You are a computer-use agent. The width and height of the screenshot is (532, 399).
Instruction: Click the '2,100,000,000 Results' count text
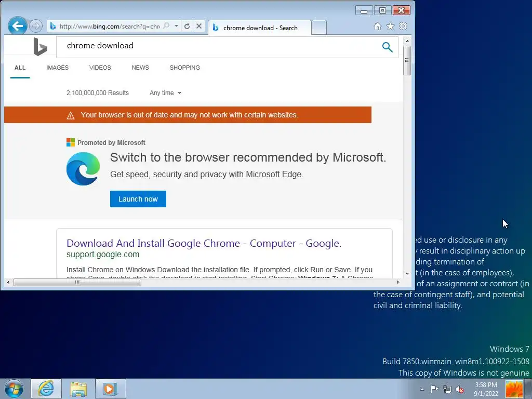pyautogui.click(x=98, y=93)
